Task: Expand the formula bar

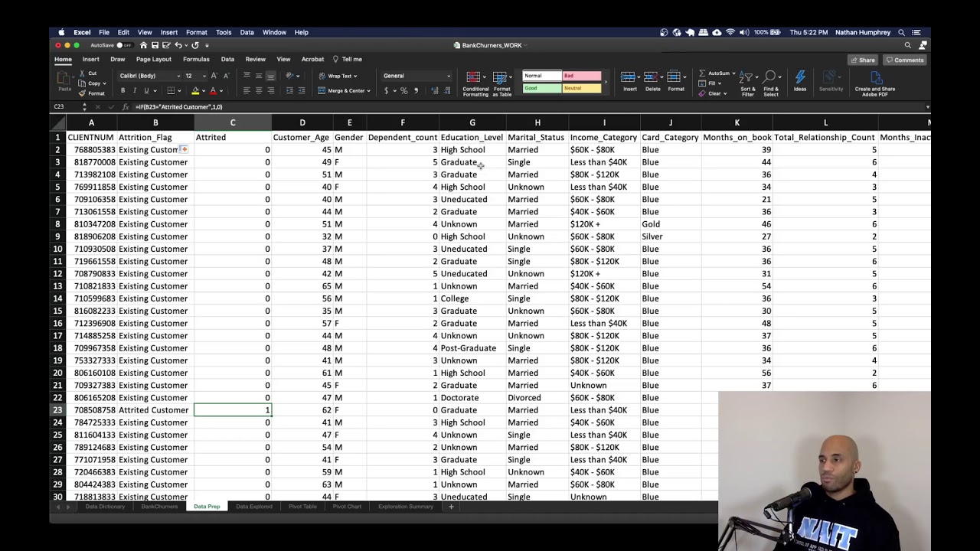Action: click(x=927, y=107)
